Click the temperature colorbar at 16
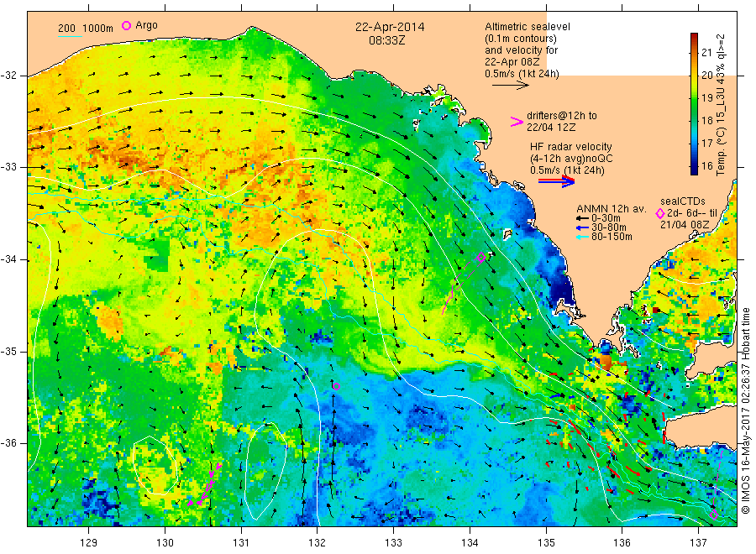The image size is (756, 554). pyautogui.click(x=694, y=165)
